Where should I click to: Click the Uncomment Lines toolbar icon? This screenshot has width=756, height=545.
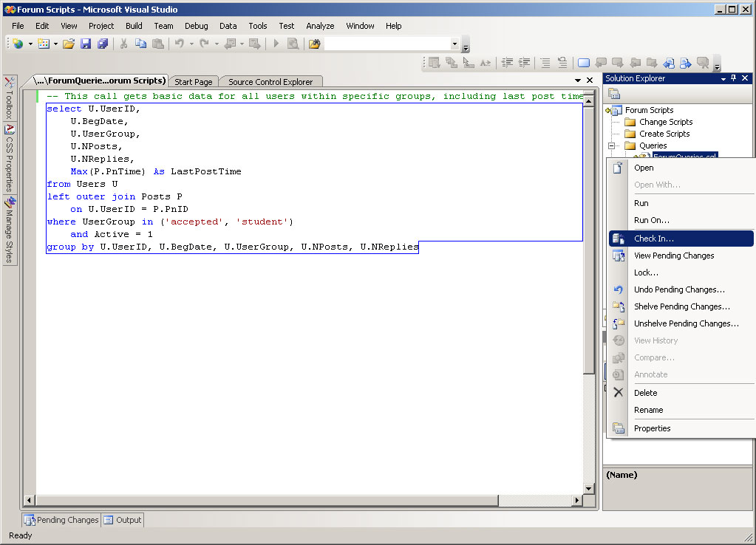tap(562, 63)
